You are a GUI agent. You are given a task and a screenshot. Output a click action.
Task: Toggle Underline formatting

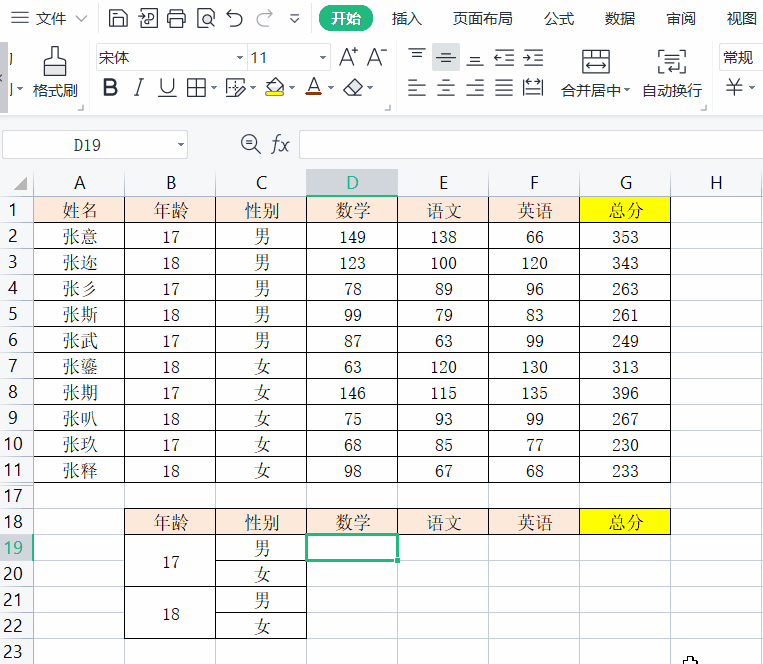(x=167, y=88)
